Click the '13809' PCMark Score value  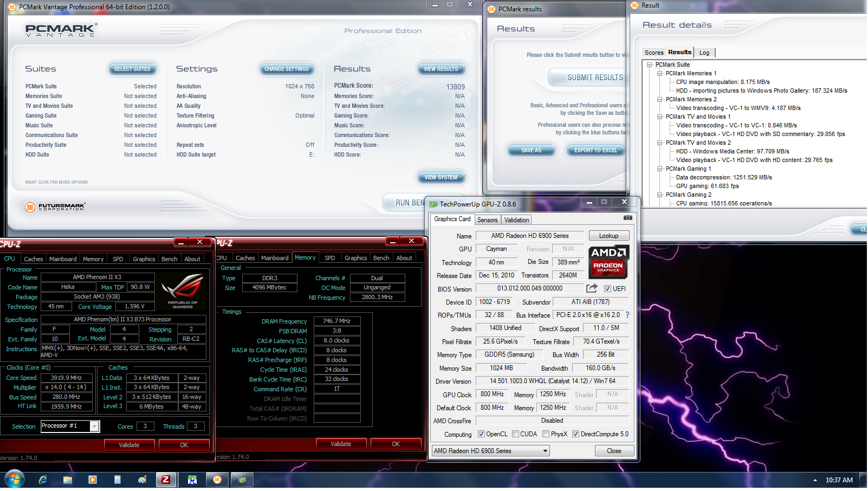455,87
